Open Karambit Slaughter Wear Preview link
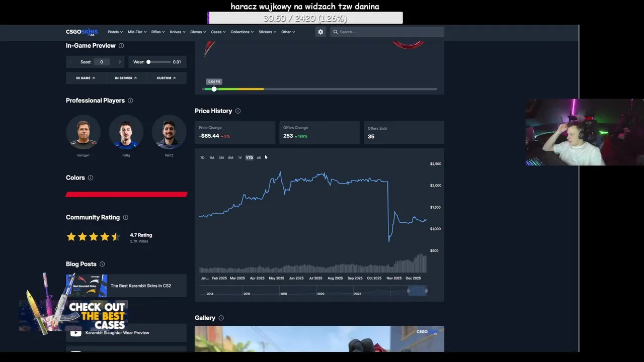The width and height of the screenshot is (644, 362). 117,333
